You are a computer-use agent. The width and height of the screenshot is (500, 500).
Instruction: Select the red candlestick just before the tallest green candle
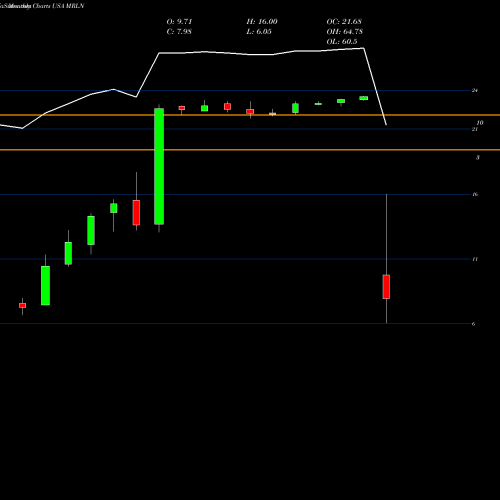tap(136, 213)
